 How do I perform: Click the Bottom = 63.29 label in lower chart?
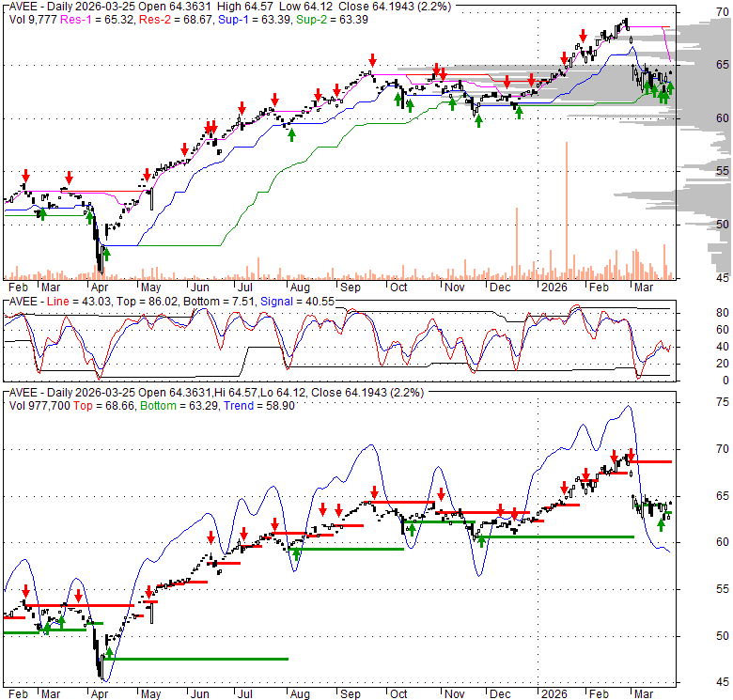[x=179, y=406]
